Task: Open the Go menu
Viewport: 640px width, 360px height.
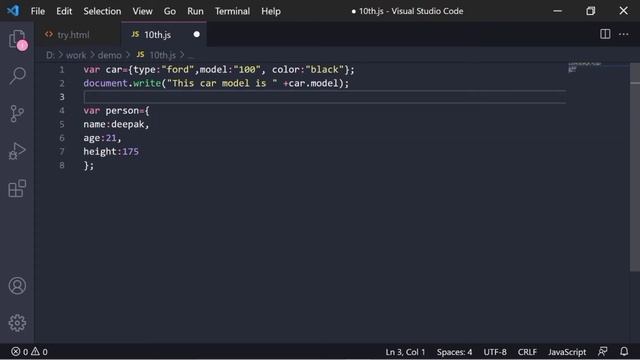Action: pyautogui.click(x=170, y=11)
